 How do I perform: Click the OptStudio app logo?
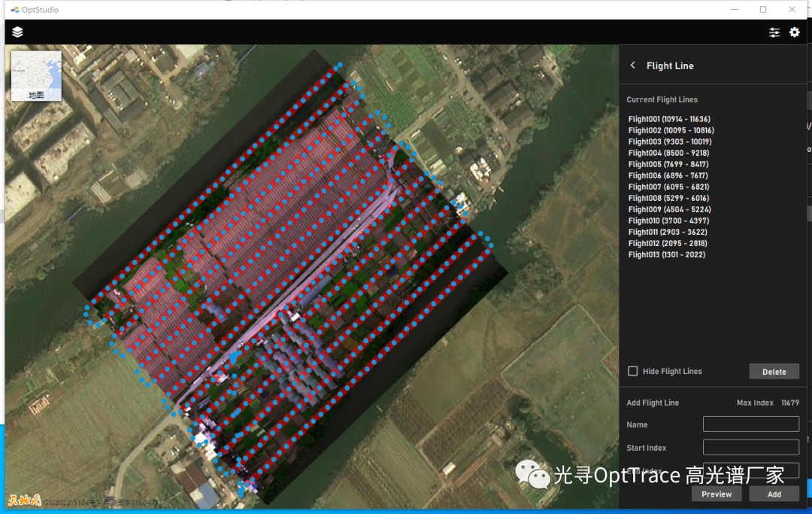tap(15, 10)
